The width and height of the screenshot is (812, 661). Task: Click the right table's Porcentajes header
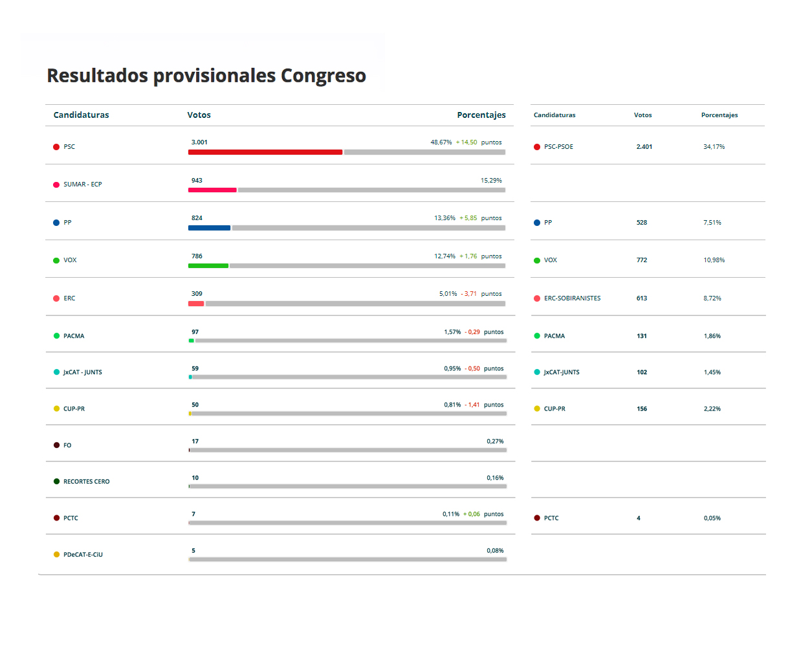[719, 115]
